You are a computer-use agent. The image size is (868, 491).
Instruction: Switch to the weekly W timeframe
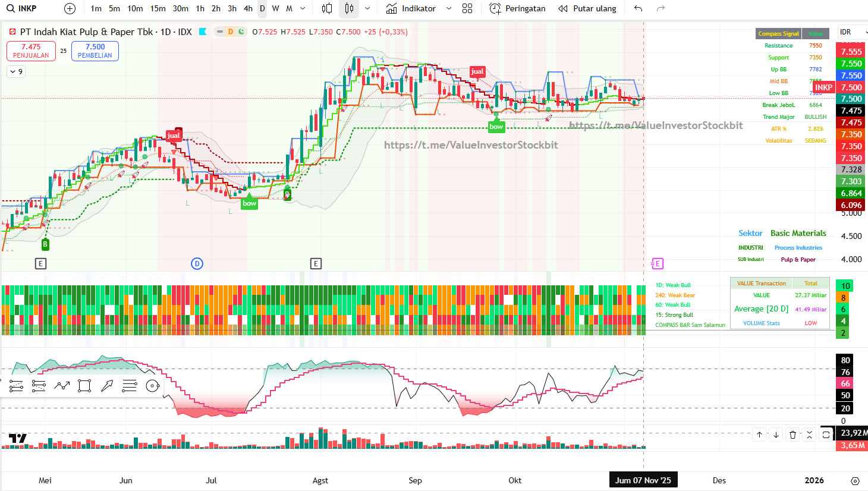[x=275, y=8]
